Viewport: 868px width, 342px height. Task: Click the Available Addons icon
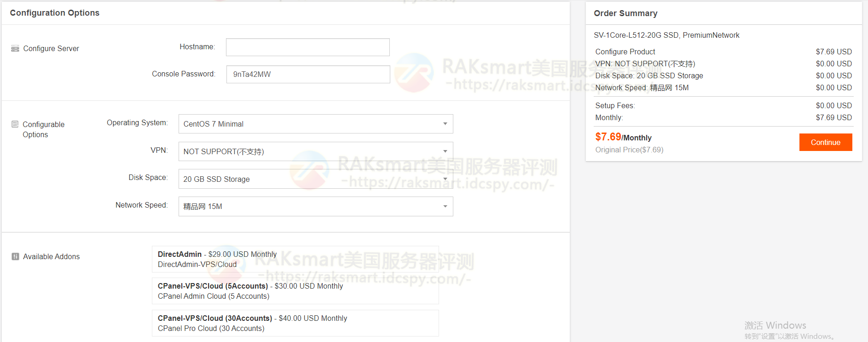pos(15,256)
